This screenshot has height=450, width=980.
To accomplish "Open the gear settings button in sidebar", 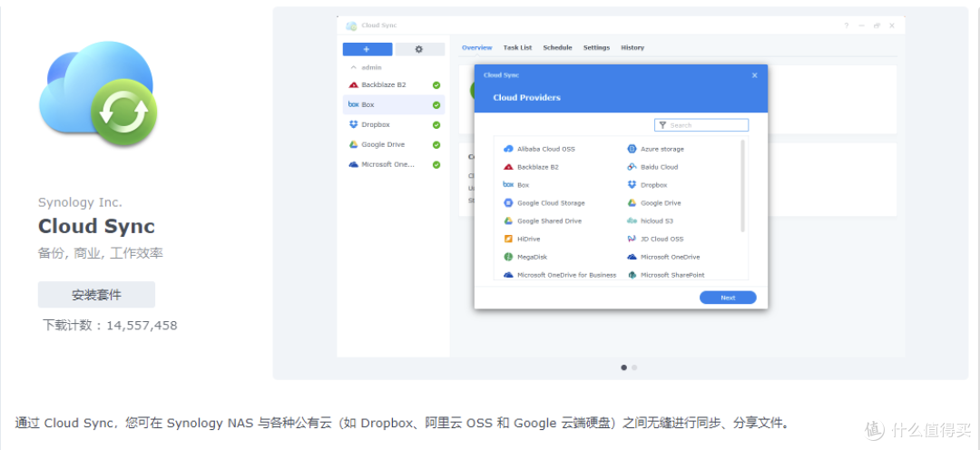I will pyautogui.click(x=419, y=49).
